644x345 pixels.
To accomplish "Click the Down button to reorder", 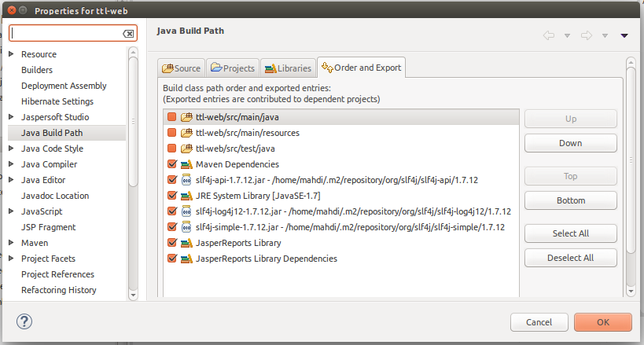I will [x=570, y=143].
